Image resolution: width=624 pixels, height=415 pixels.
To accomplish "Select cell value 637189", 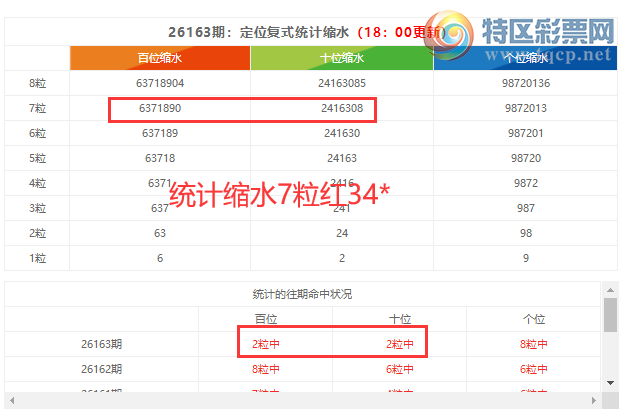I will [160, 133].
